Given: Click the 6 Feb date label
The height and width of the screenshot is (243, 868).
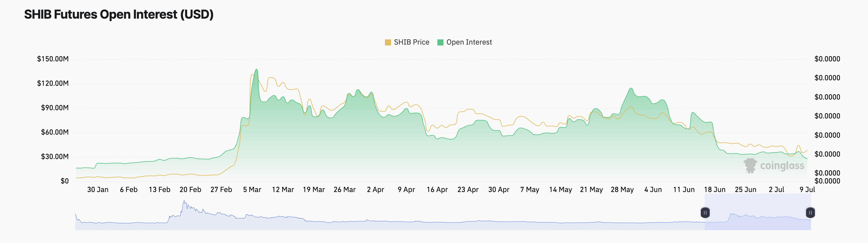Looking at the screenshot, I should tap(129, 190).
